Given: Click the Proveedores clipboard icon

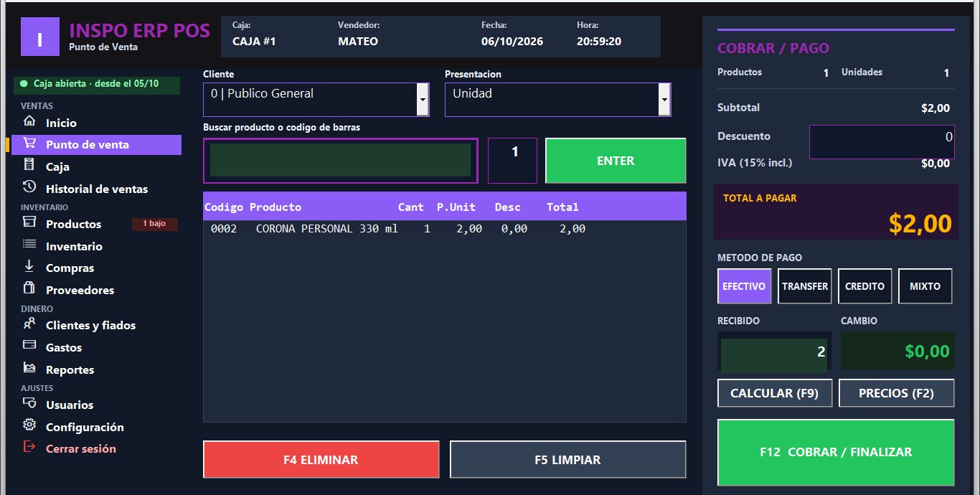Looking at the screenshot, I should click(29, 288).
